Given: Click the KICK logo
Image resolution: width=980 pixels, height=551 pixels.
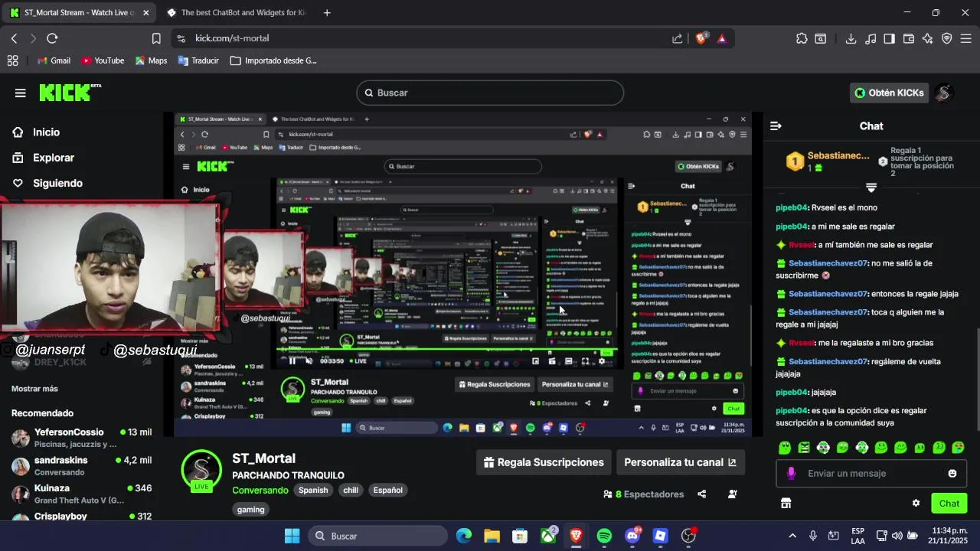Looking at the screenshot, I should point(70,93).
